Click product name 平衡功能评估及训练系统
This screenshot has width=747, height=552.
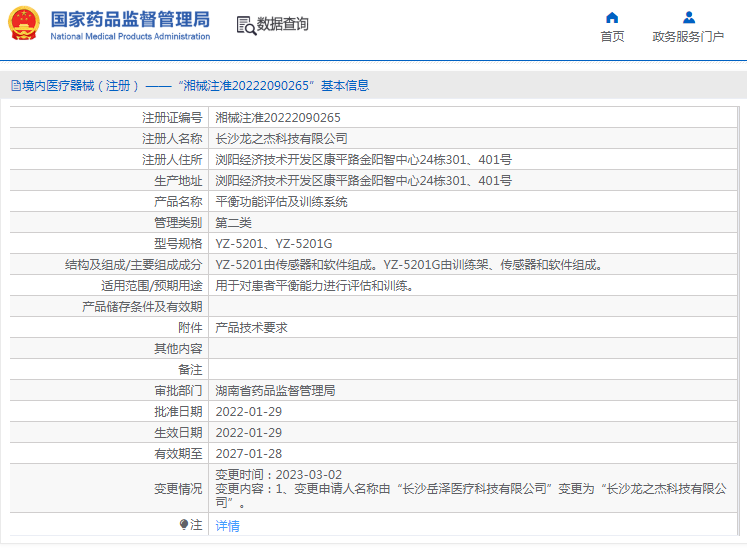pyautogui.click(x=281, y=201)
